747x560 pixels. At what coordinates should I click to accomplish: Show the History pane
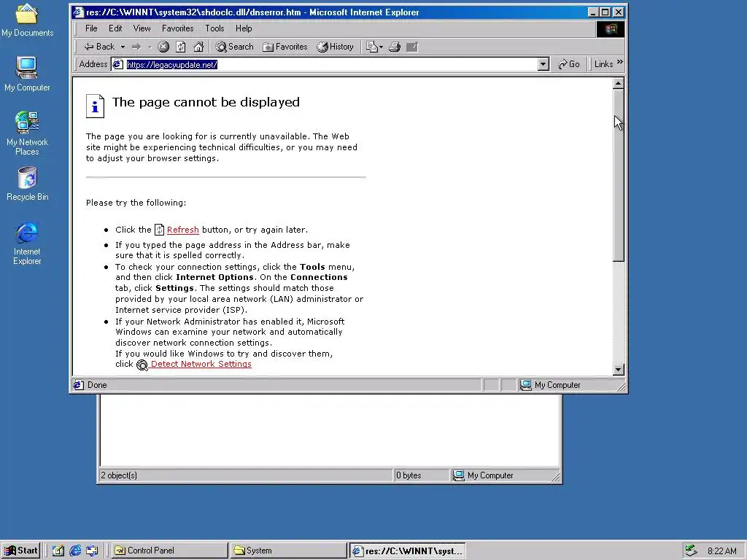[336, 47]
